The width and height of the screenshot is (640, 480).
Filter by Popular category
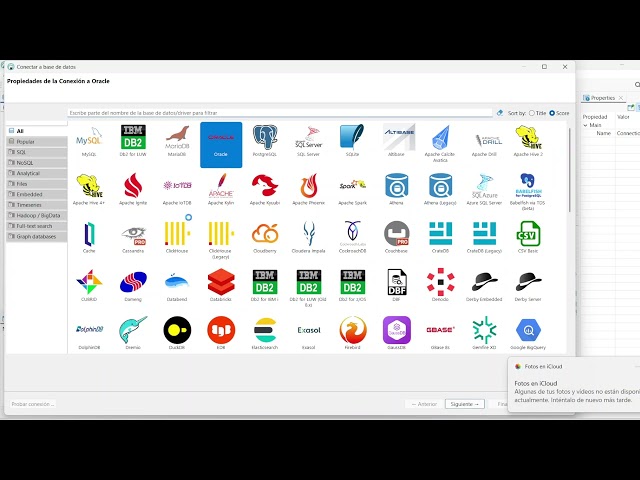(x=37, y=142)
